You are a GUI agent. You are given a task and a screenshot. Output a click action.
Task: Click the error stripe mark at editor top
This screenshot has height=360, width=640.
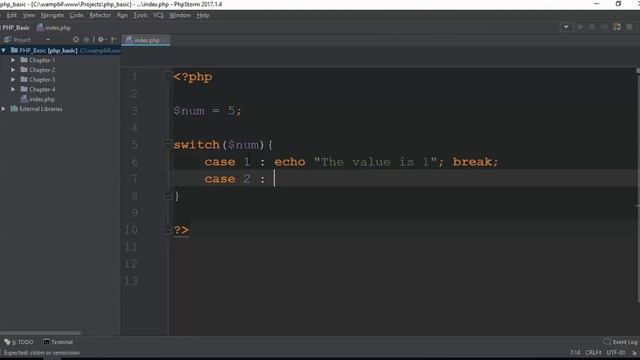tap(638, 71)
